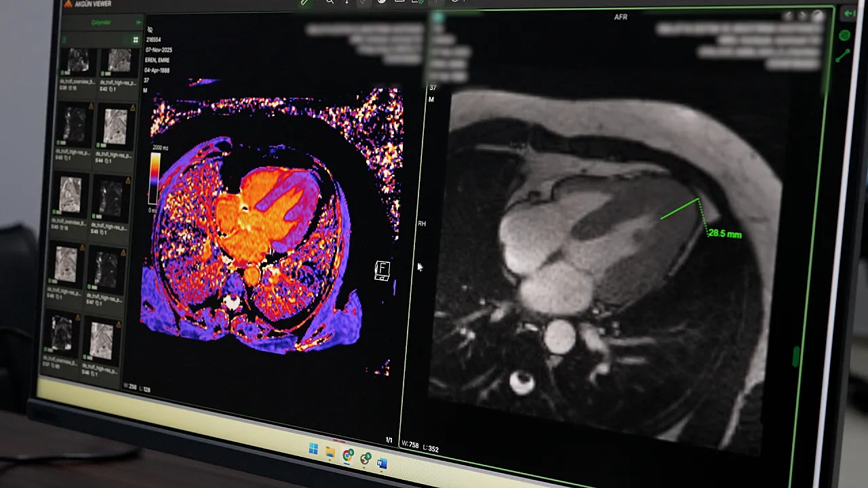This screenshot has width=868, height=488.
Task: Click the green circle icon on right sidebar
Action: point(844,35)
